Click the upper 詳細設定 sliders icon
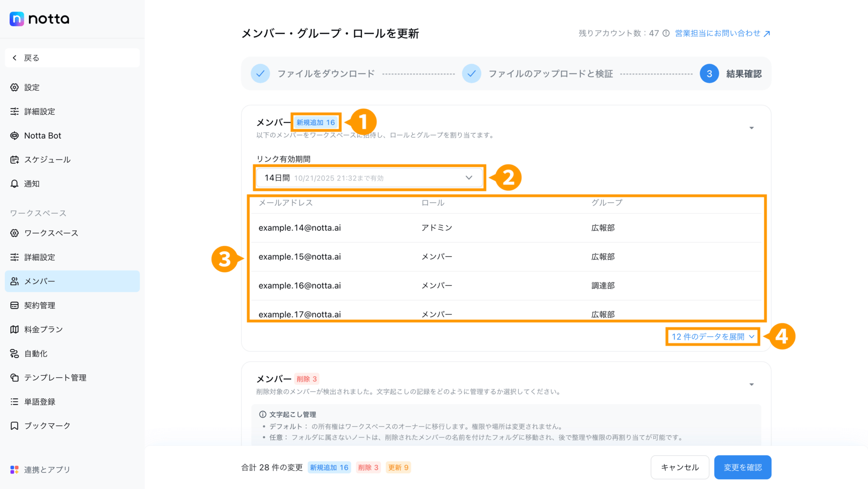 pos(14,111)
